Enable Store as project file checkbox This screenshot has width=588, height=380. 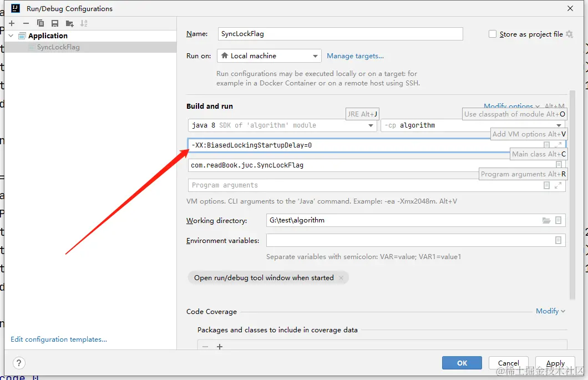(x=493, y=34)
